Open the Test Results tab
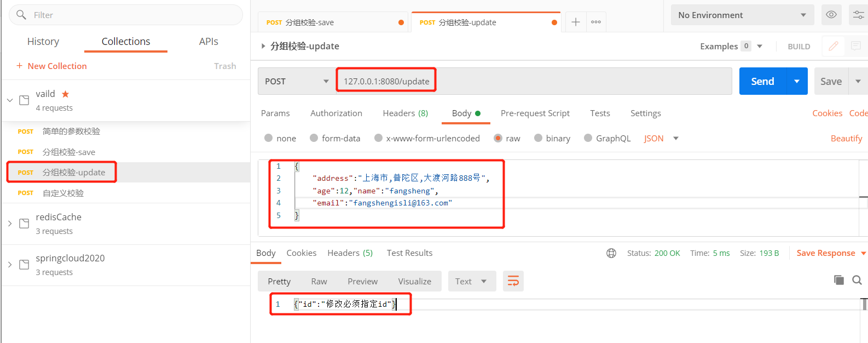Viewport: 868px width, 343px height. coord(409,253)
